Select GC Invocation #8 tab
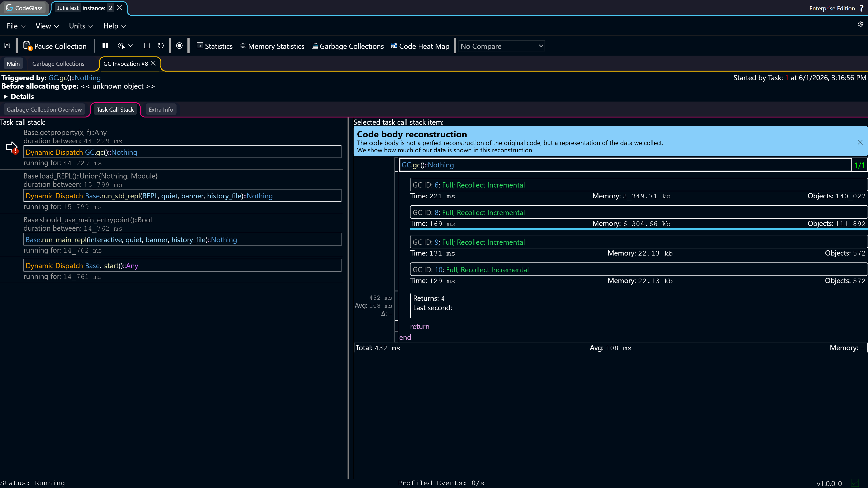This screenshot has width=868, height=488. (126, 64)
